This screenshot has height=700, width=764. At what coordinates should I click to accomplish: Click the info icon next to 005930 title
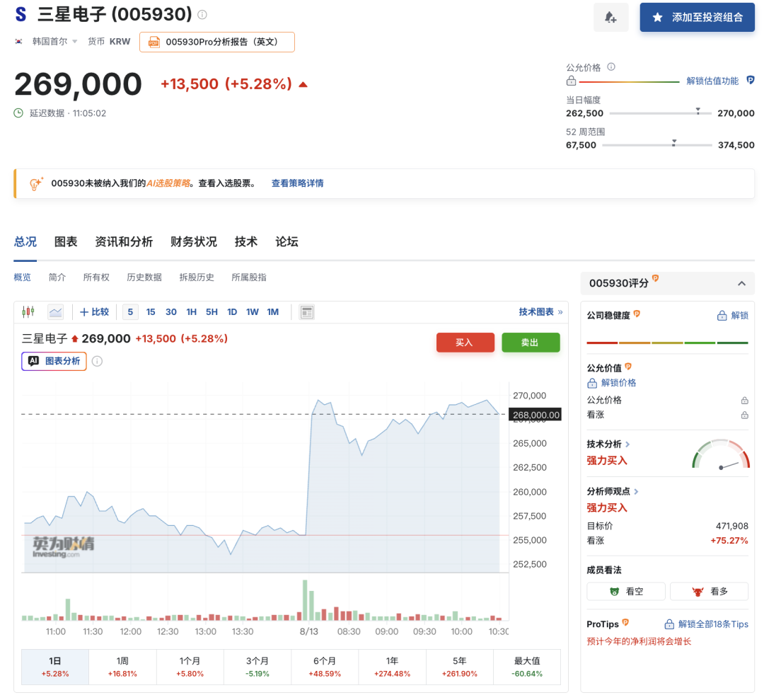[x=202, y=15]
